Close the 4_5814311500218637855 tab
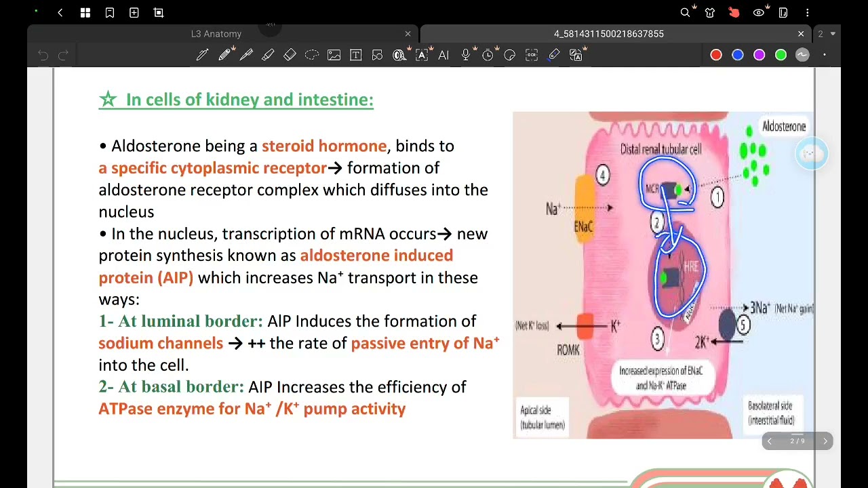Screen dimensions: 868x488 tap(801, 34)
